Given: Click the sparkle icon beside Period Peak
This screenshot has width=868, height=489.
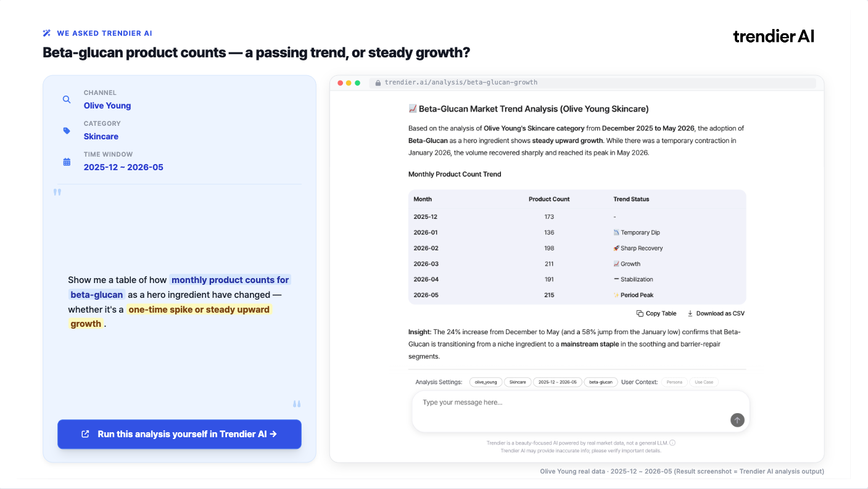Looking at the screenshot, I should (x=616, y=295).
